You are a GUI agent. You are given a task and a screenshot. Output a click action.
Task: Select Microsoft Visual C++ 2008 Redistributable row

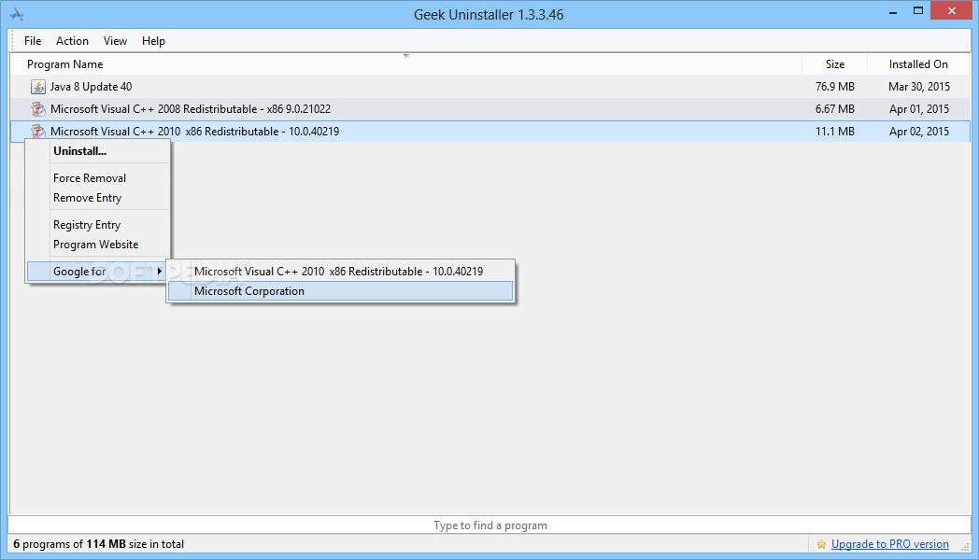point(490,109)
